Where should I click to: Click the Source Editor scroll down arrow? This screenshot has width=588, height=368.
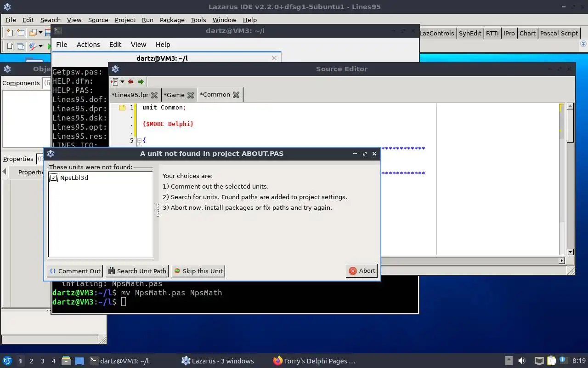click(570, 252)
